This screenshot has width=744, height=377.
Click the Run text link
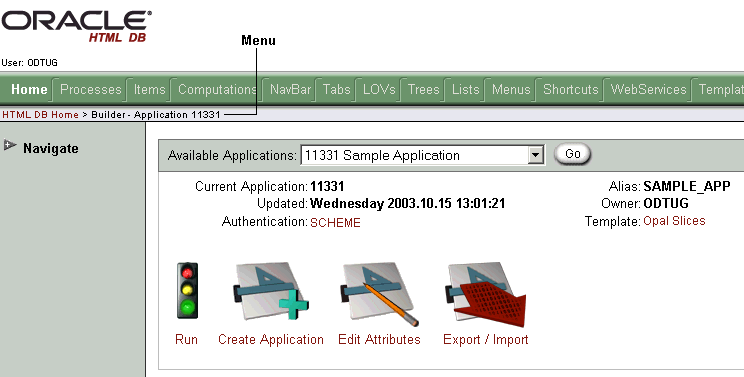pyautogui.click(x=186, y=340)
